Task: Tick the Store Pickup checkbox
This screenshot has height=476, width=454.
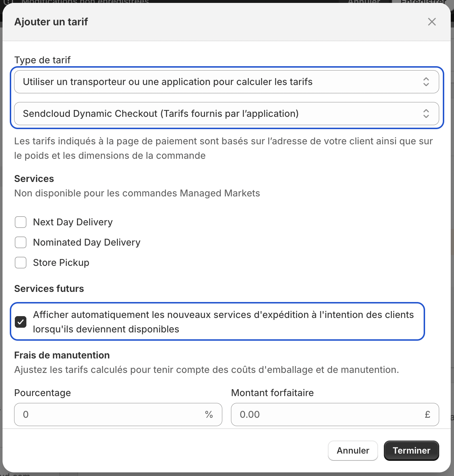Action: tap(21, 263)
